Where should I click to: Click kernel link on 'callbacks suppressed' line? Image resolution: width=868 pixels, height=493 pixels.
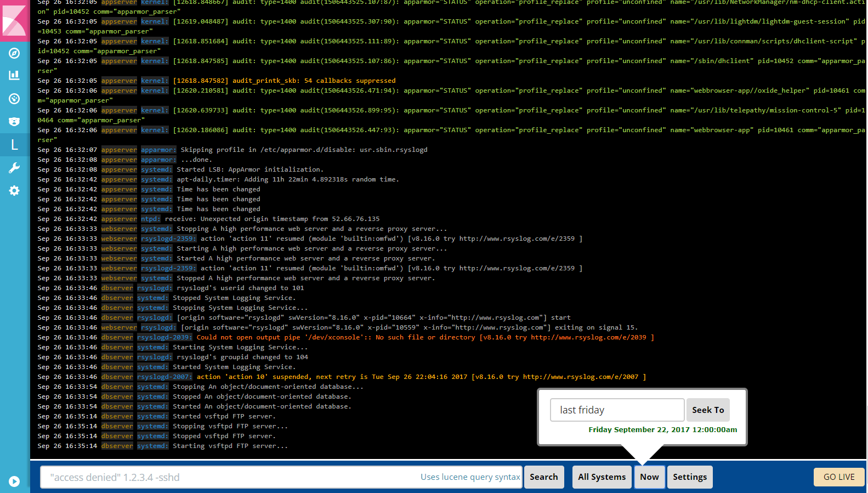tap(155, 81)
